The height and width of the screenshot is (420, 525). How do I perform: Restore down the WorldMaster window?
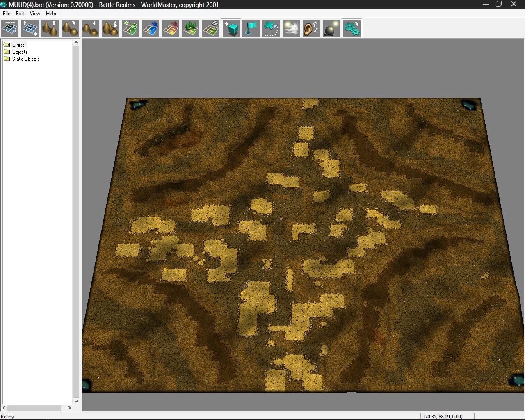tap(499, 4)
